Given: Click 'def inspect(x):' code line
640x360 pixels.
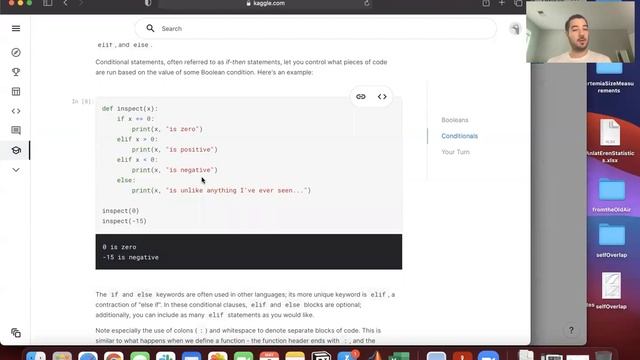Looking at the screenshot, I should tap(130, 109).
